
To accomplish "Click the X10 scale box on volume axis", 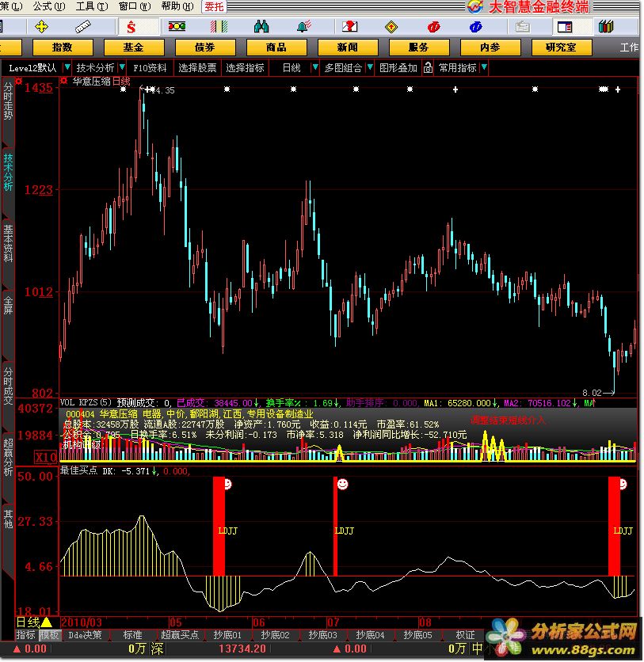I will coord(45,457).
